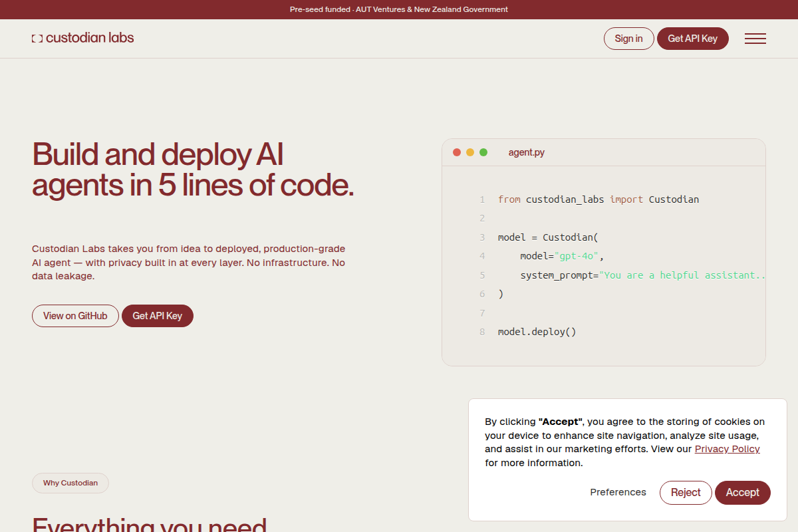
Task: Click the red dot in code window
Action: click(457, 152)
